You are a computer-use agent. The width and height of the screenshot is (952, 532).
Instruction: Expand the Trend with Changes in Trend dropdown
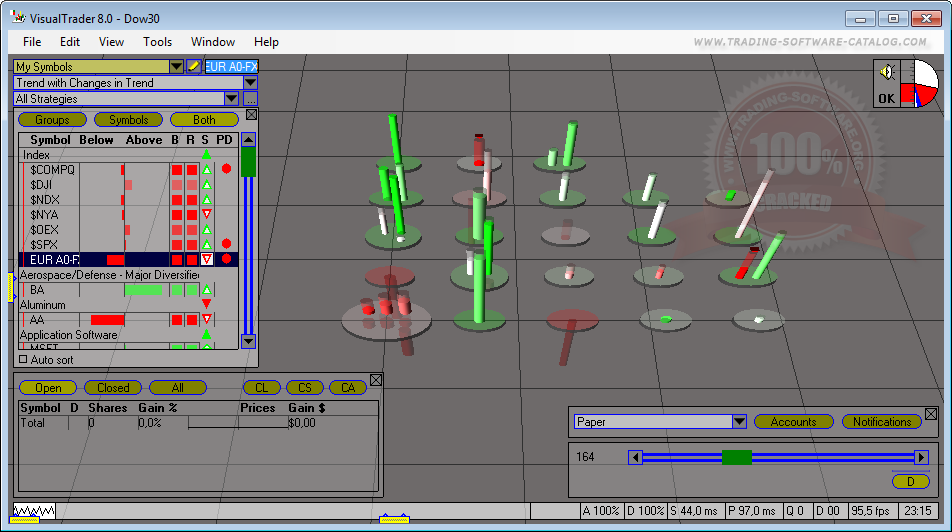click(x=250, y=83)
